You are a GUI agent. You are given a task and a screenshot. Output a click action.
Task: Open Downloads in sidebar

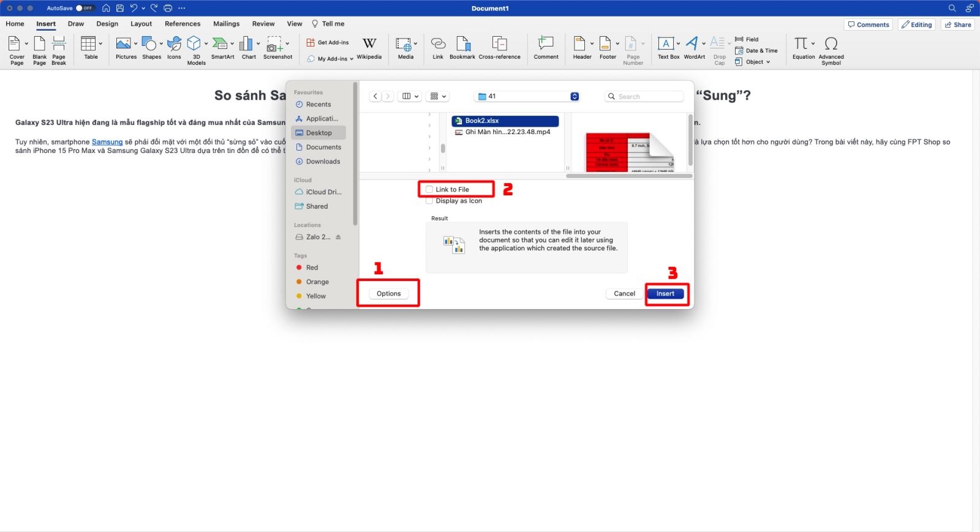click(319, 162)
